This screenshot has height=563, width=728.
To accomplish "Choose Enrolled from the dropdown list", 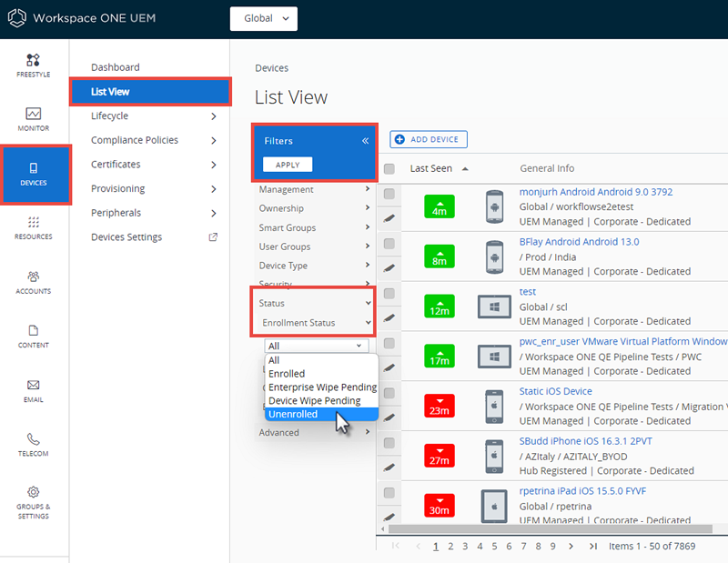I will pyautogui.click(x=321, y=374).
